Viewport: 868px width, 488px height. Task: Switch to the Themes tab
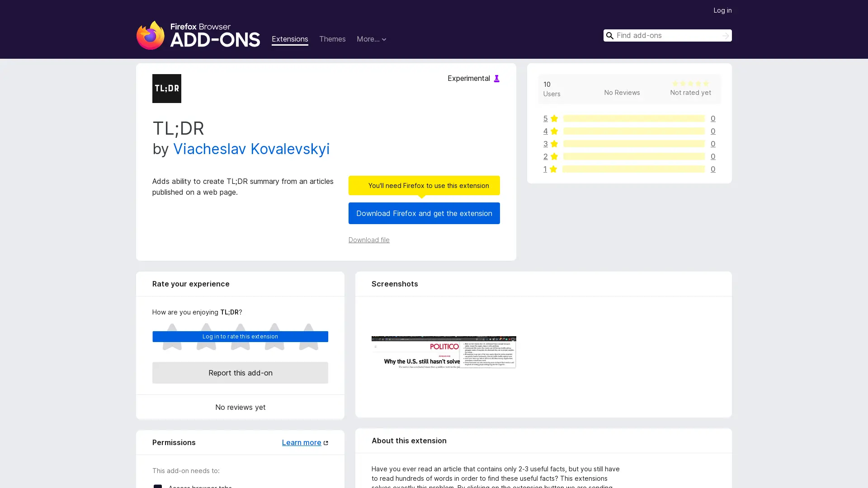point(332,39)
